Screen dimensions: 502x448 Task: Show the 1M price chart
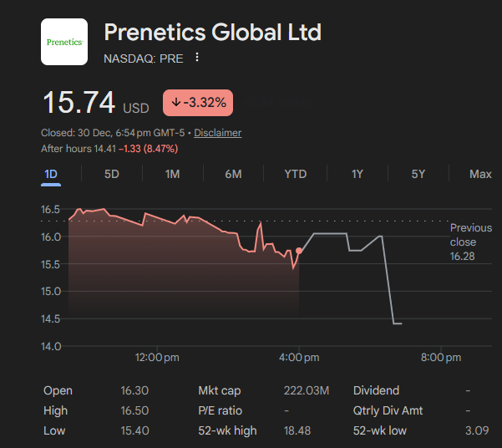(172, 174)
